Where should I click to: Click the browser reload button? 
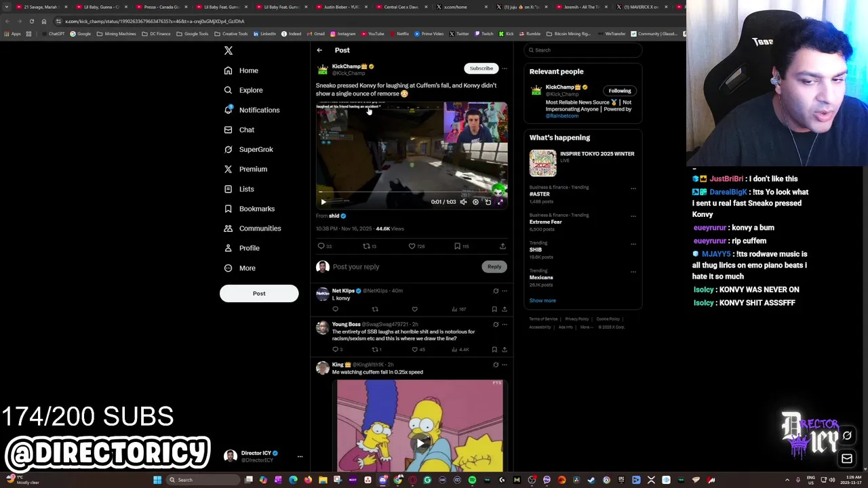click(31, 21)
